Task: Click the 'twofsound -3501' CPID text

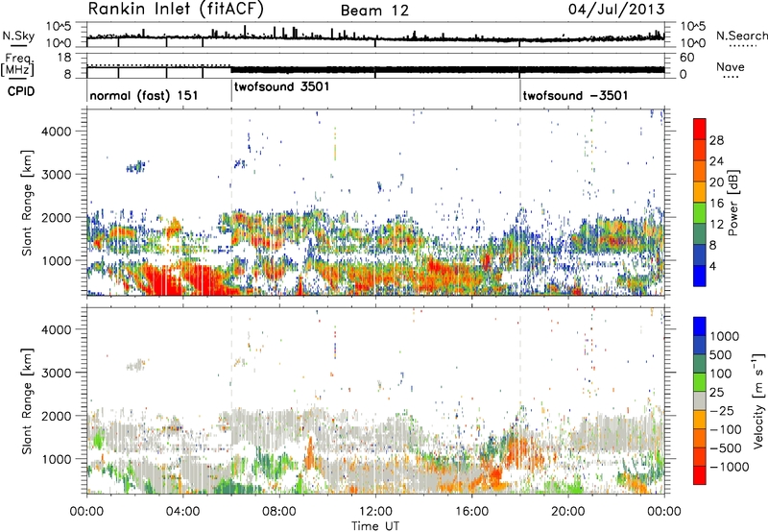Action: click(x=575, y=95)
